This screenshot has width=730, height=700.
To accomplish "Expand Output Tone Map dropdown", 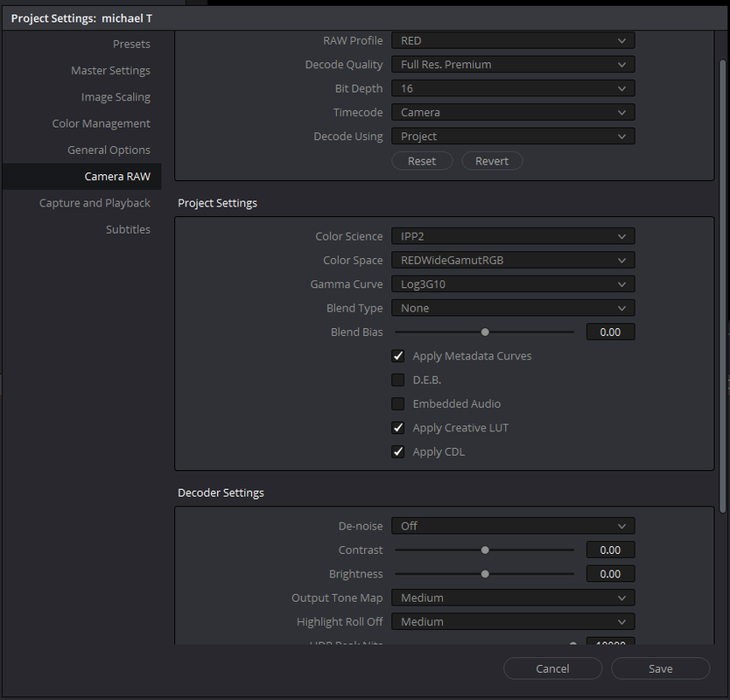I will 513,598.
